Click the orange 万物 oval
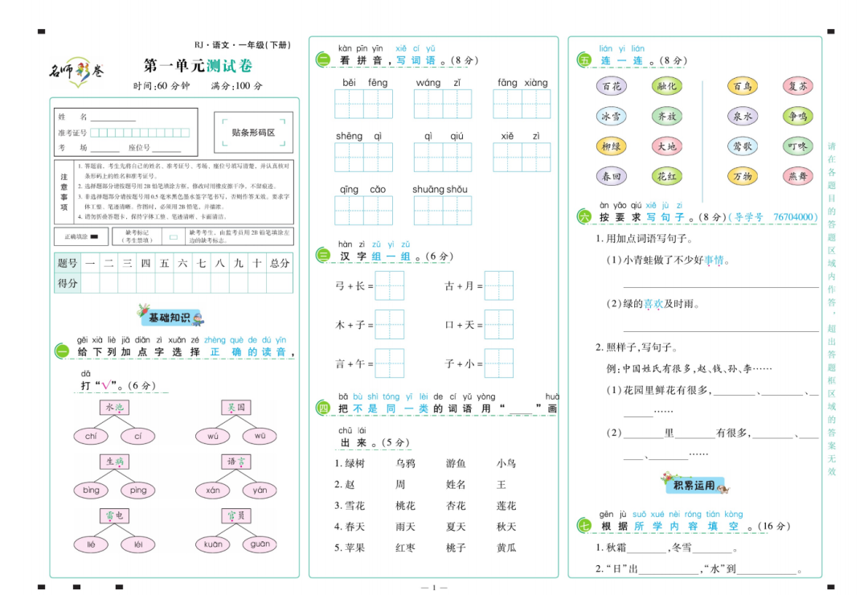 [x=742, y=176]
